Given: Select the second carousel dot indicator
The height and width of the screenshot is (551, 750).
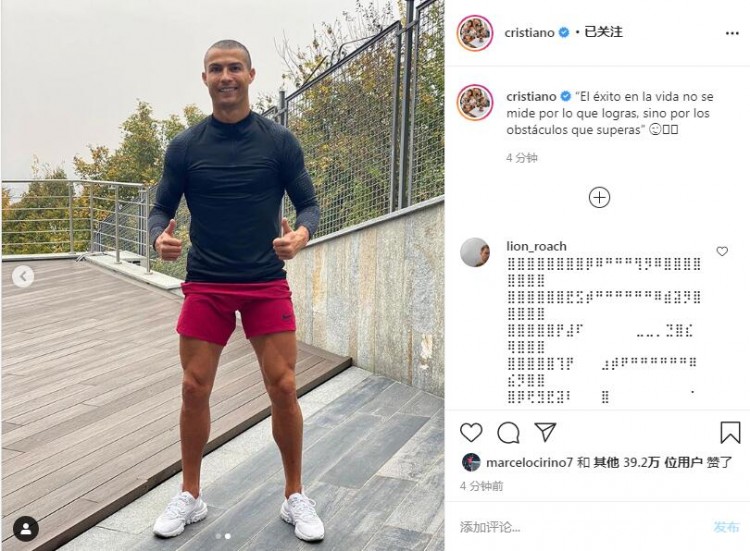Looking at the screenshot, I should 228,536.
